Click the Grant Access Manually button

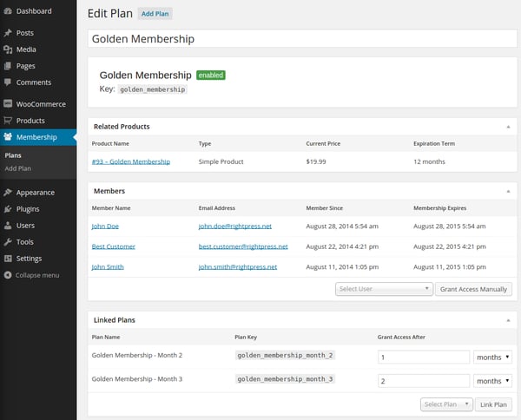474,289
